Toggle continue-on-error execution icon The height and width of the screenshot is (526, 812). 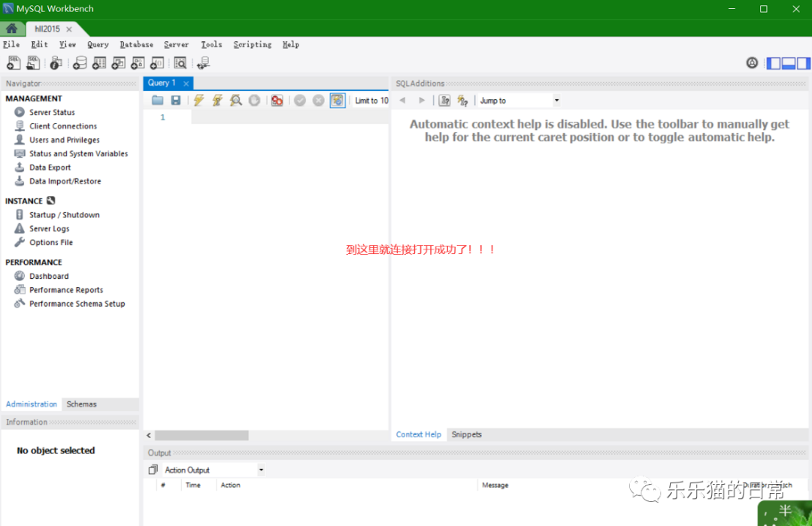(277, 101)
